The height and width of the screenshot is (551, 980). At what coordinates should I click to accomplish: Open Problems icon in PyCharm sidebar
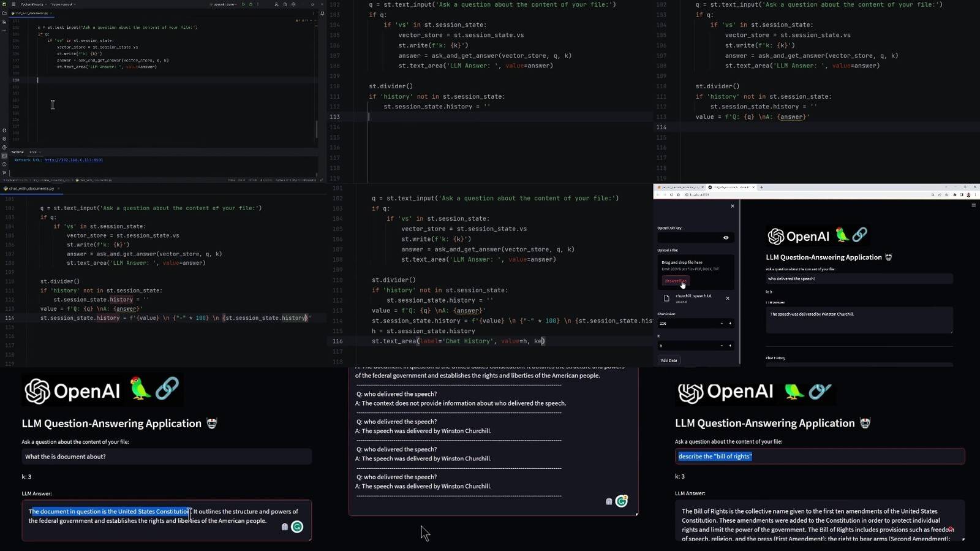pos(4,164)
